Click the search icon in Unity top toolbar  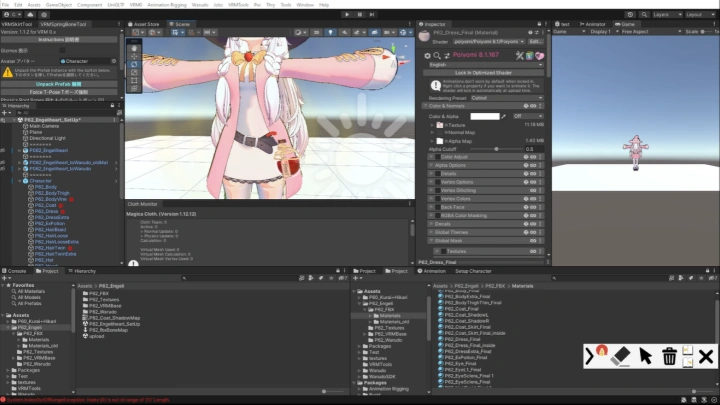click(x=643, y=14)
